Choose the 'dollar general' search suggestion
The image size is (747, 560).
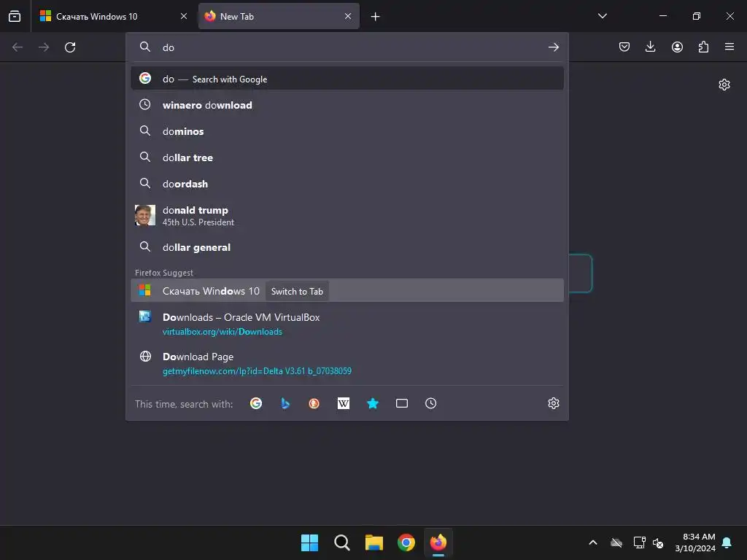(347, 247)
